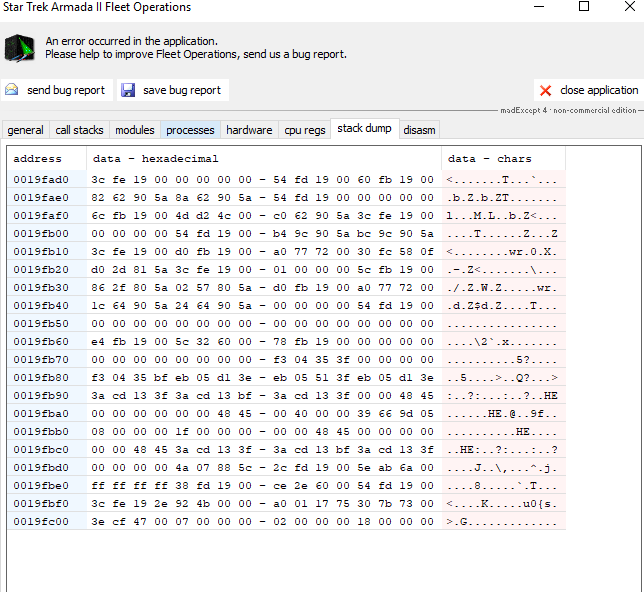Click the all-zero hex data at 0019fb50
Screen dimensions: 644x592
(x=262, y=324)
